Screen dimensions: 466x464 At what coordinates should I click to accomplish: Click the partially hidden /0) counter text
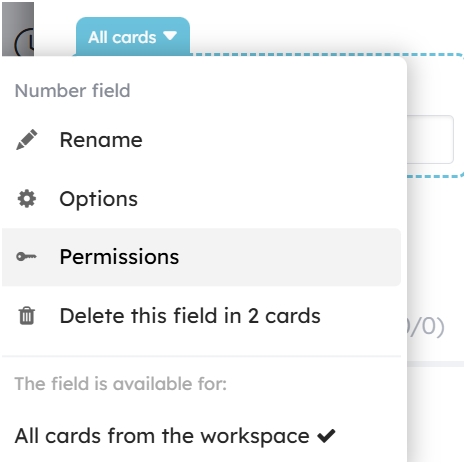(426, 327)
